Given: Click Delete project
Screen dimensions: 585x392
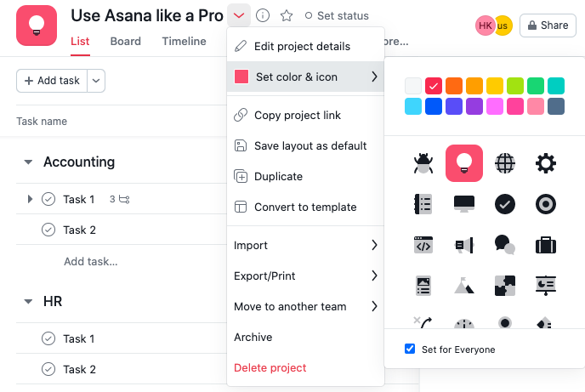Looking at the screenshot, I should tap(270, 367).
